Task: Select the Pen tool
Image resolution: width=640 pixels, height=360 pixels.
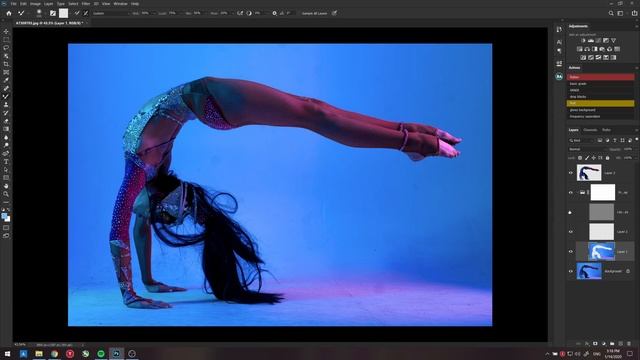Action: (x=6, y=154)
